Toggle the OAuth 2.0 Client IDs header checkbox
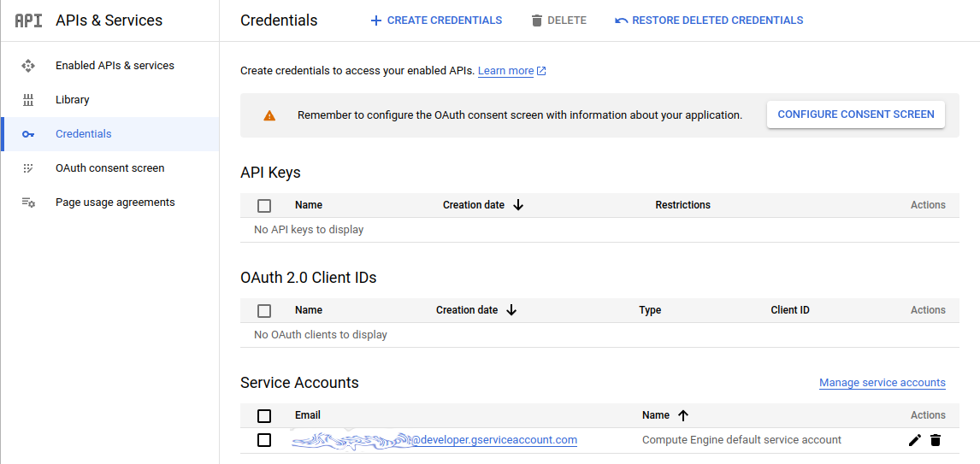The height and width of the screenshot is (464, 980). click(264, 310)
